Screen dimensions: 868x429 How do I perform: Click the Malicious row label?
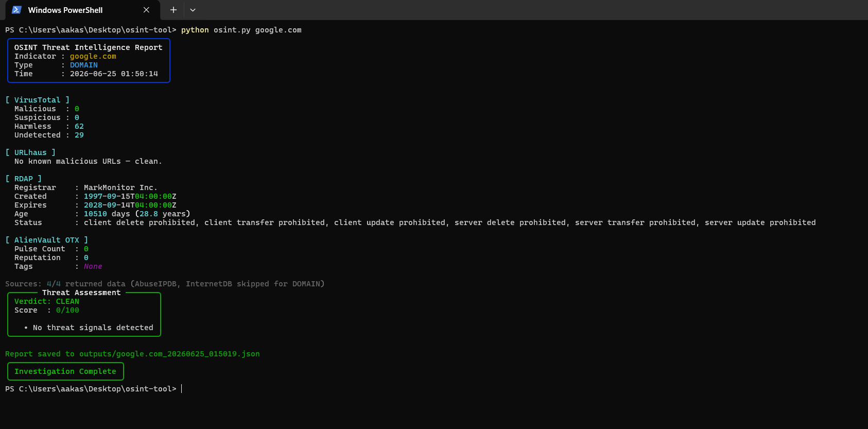tap(35, 109)
